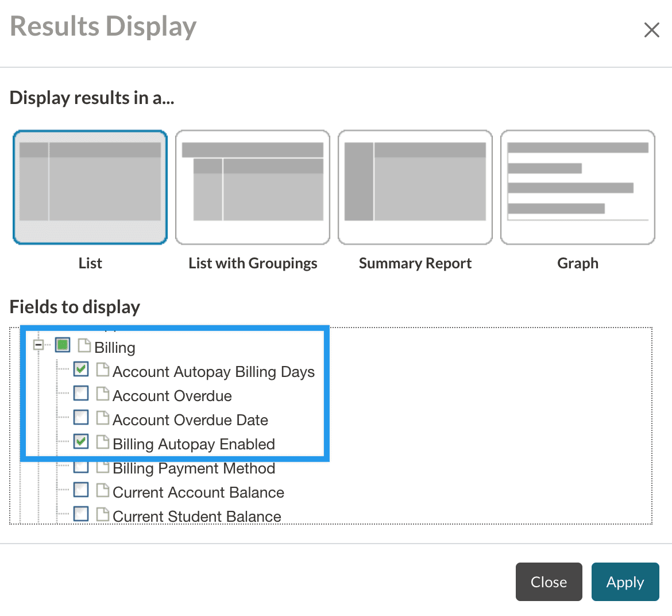The image size is (672, 616).
Task: Enable the Account Overdue checkbox
Action: tap(81, 393)
